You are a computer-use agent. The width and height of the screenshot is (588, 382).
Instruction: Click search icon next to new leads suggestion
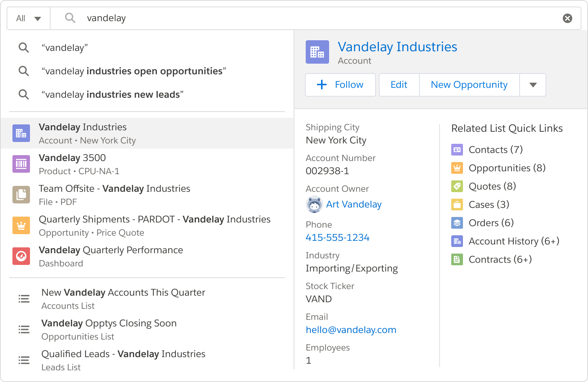(24, 94)
